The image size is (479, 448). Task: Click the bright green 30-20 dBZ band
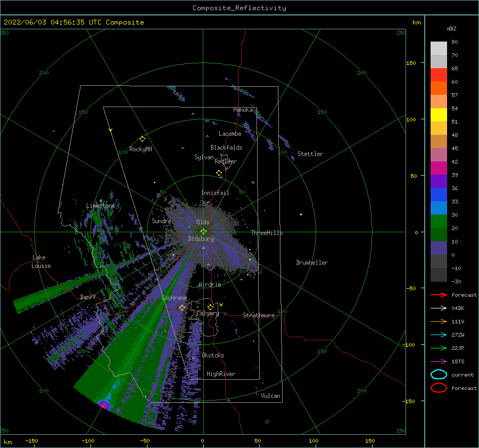(439, 222)
